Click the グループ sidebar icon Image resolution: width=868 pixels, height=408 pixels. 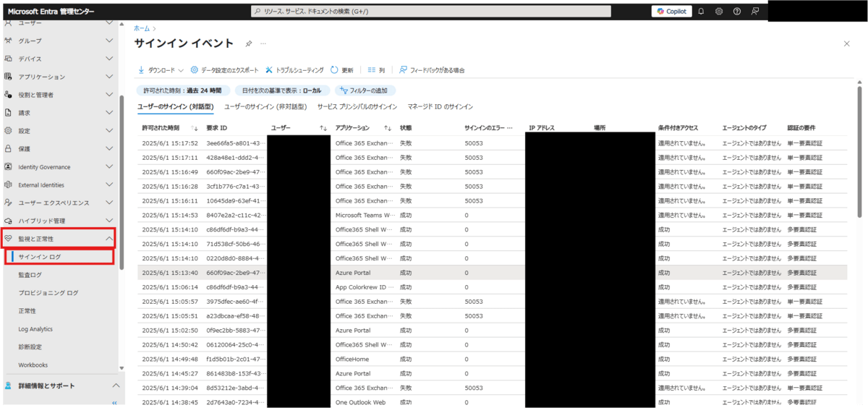[x=8, y=41]
